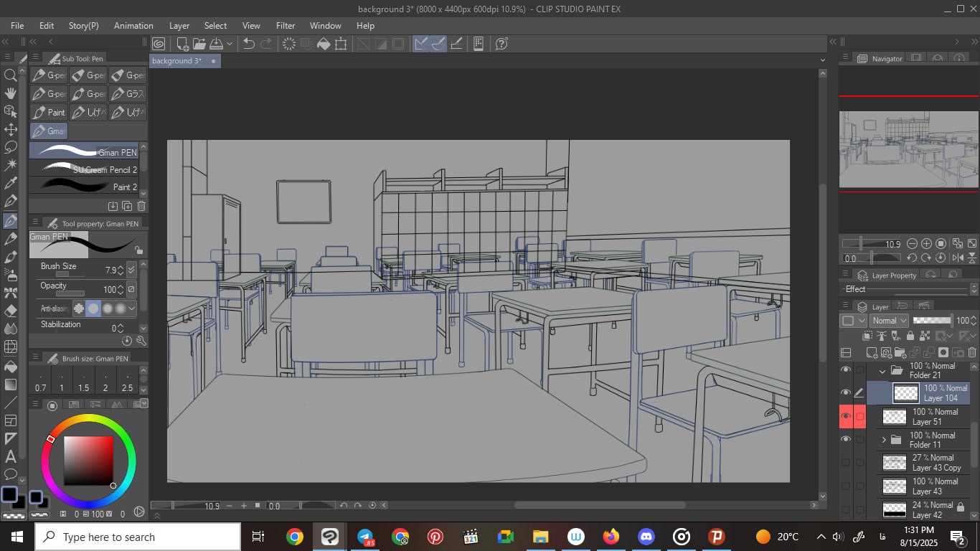Expand Folder 11 in the layer list
The width and height of the screenshot is (980, 551).
(x=884, y=439)
